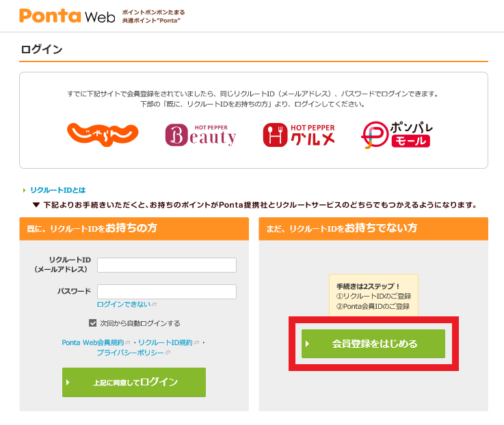
Task: Click the リクルートIDをお持ちでない方 header
Action: 373,229
